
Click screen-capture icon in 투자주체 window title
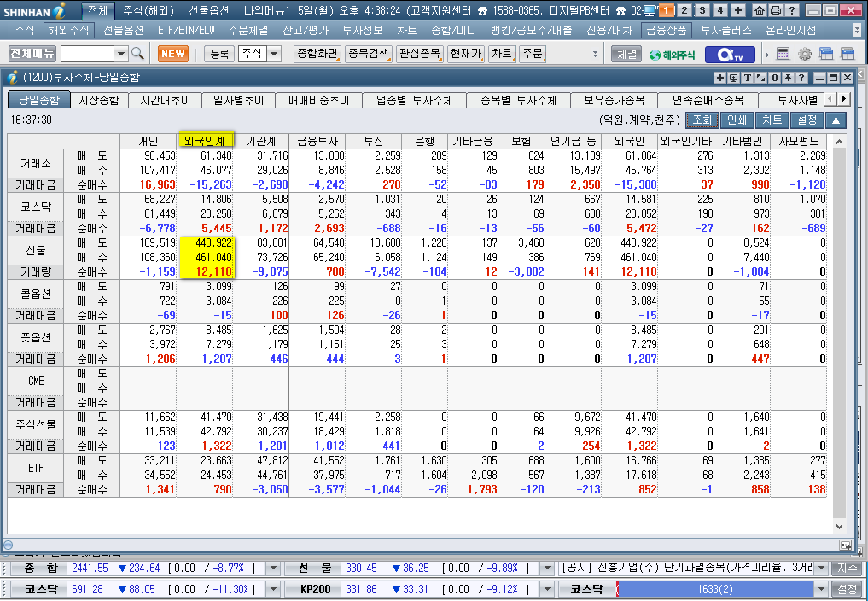click(x=733, y=78)
